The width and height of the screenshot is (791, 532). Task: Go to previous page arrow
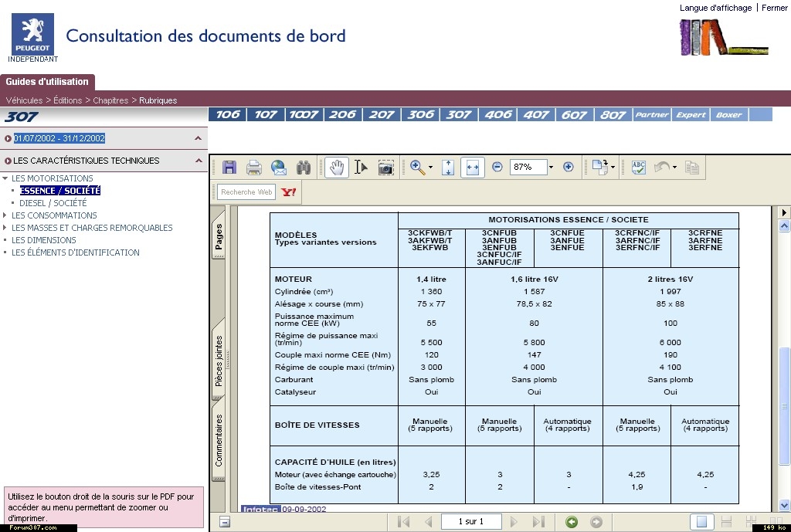click(428, 521)
